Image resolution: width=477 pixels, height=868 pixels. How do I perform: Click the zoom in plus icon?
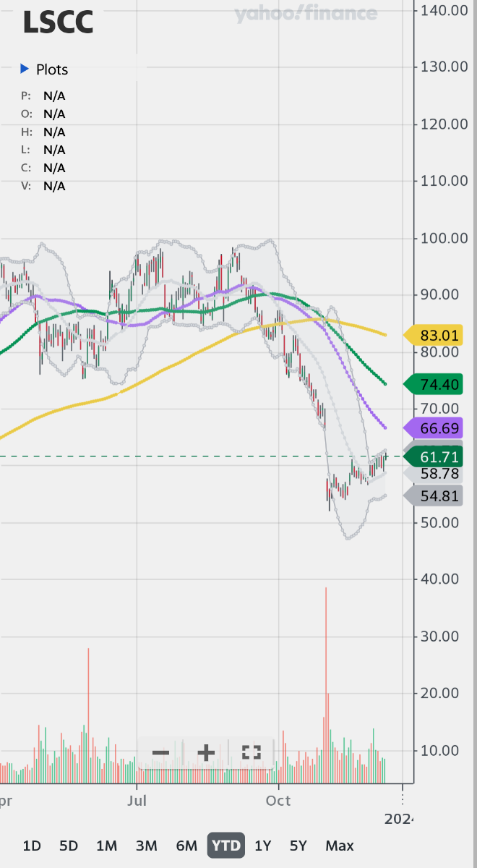(x=206, y=752)
